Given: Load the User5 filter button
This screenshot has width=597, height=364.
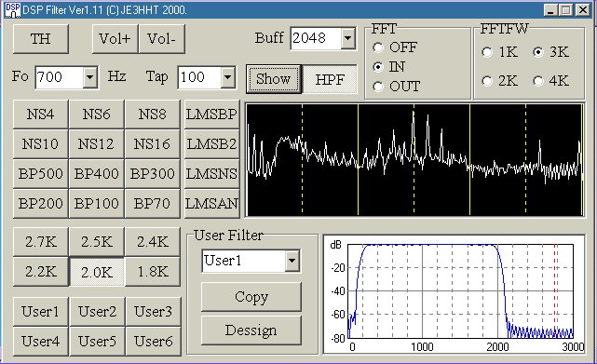Looking at the screenshot, I should click(x=97, y=341).
